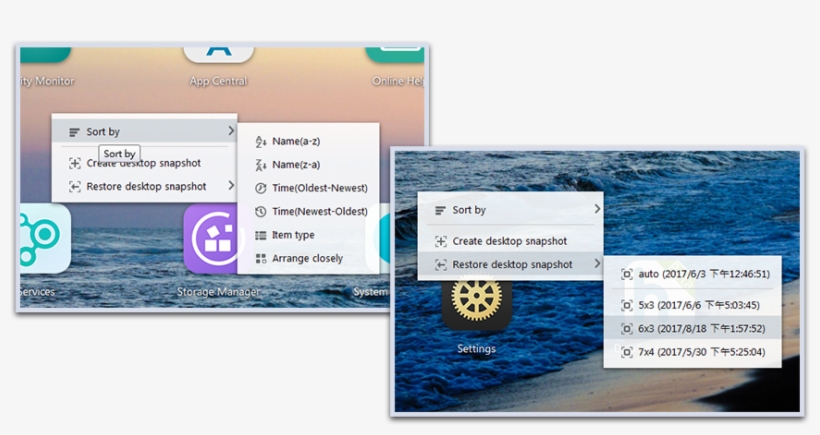Click Create desktop snapshot icon in left menu
The width and height of the screenshot is (820, 435).
(x=75, y=163)
